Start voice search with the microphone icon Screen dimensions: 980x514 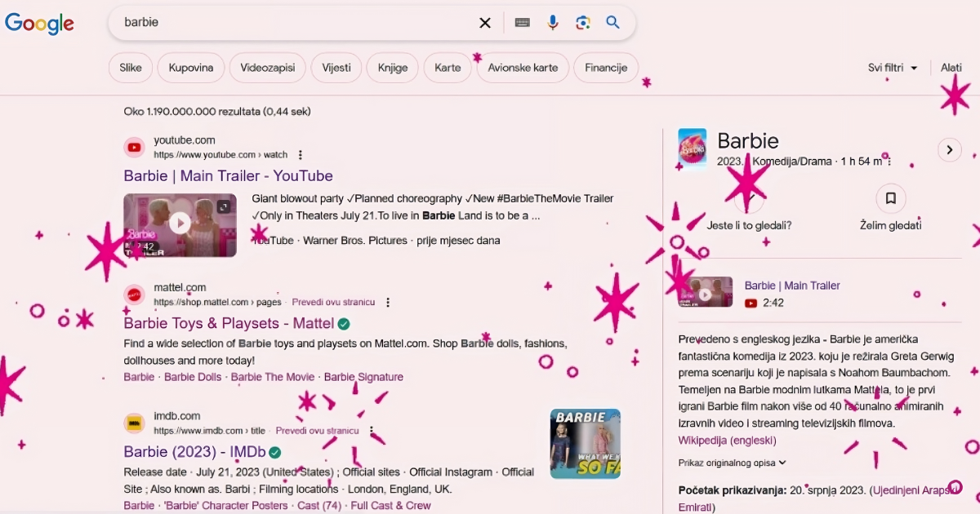click(553, 23)
